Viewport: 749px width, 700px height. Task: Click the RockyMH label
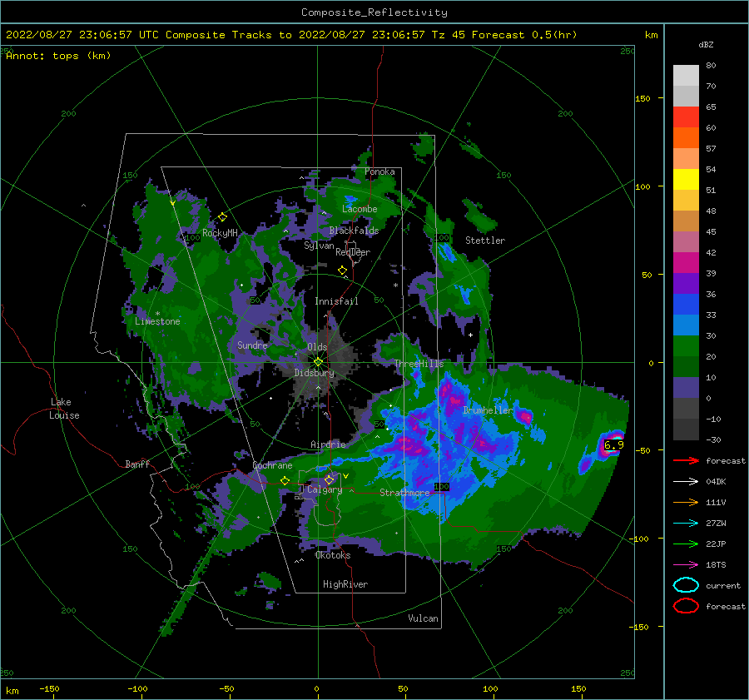(221, 233)
